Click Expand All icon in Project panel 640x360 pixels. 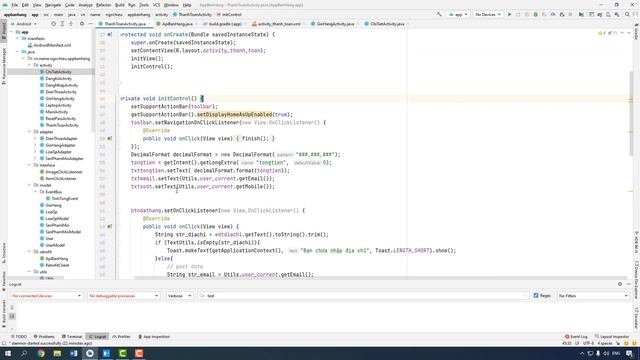coord(62,24)
